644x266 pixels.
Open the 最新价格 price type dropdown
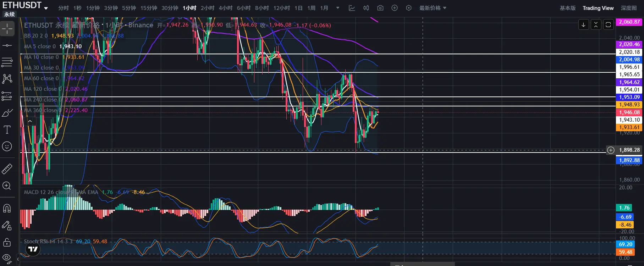(x=433, y=8)
